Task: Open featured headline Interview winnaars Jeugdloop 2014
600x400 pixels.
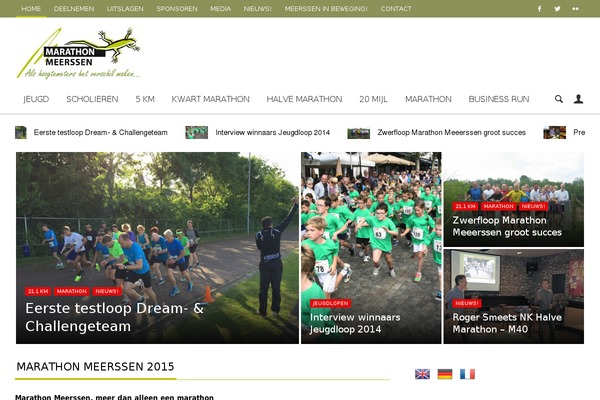Action: click(355, 323)
